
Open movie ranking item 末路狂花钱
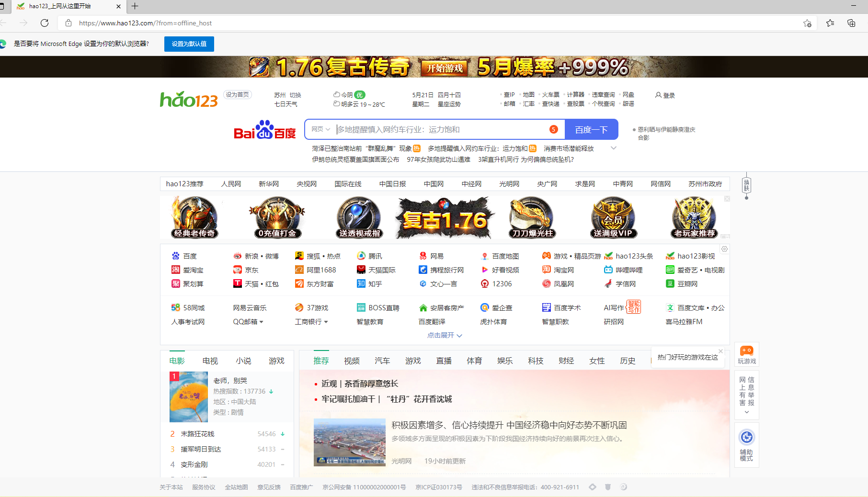pos(197,434)
